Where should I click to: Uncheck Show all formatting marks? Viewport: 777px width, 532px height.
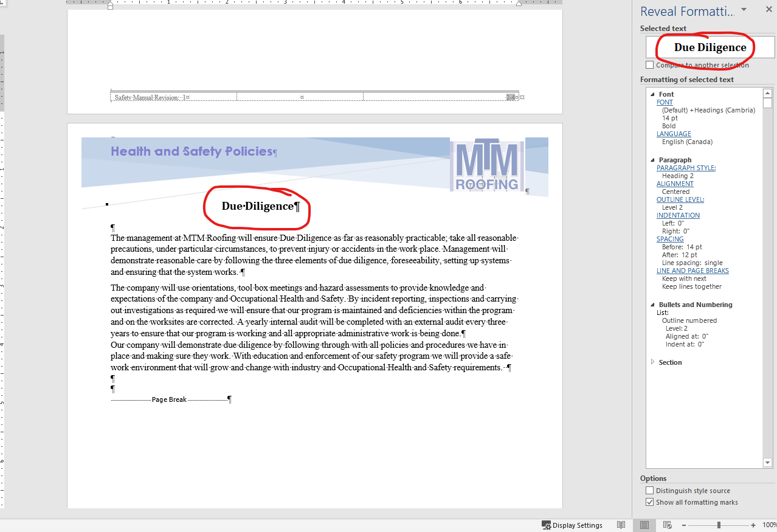[x=650, y=502]
